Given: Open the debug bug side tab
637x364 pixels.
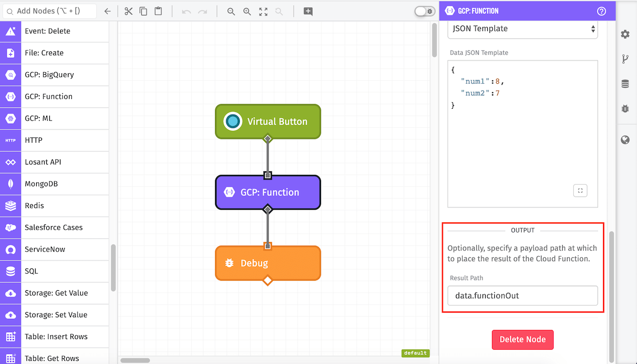Looking at the screenshot, I should [x=625, y=108].
